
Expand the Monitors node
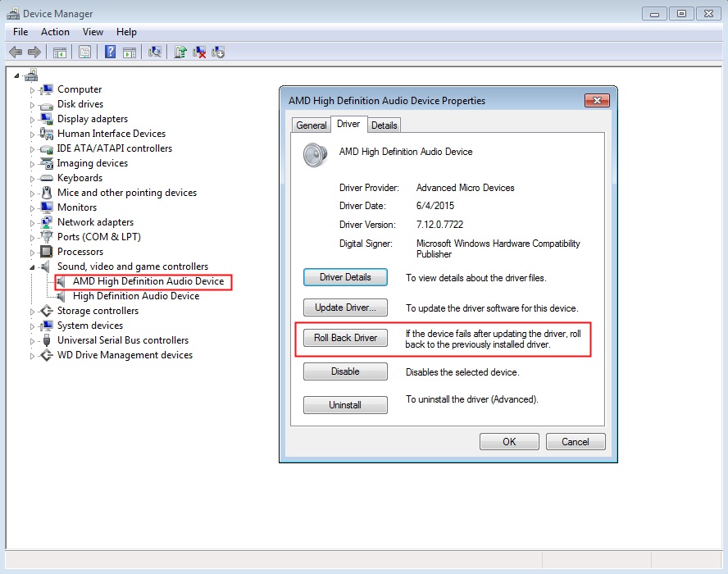pos(32,208)
